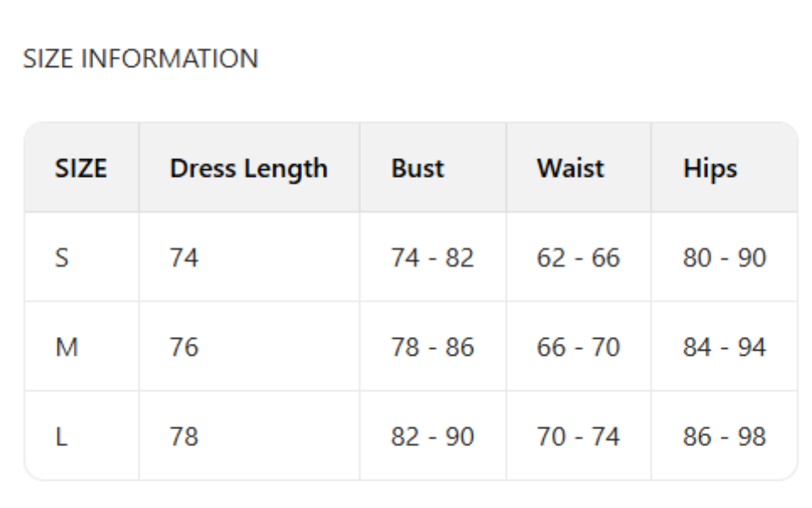This screenshot has width=812, height=508.
Task: Click dress length value 74
Action: (x=184, y=257)
